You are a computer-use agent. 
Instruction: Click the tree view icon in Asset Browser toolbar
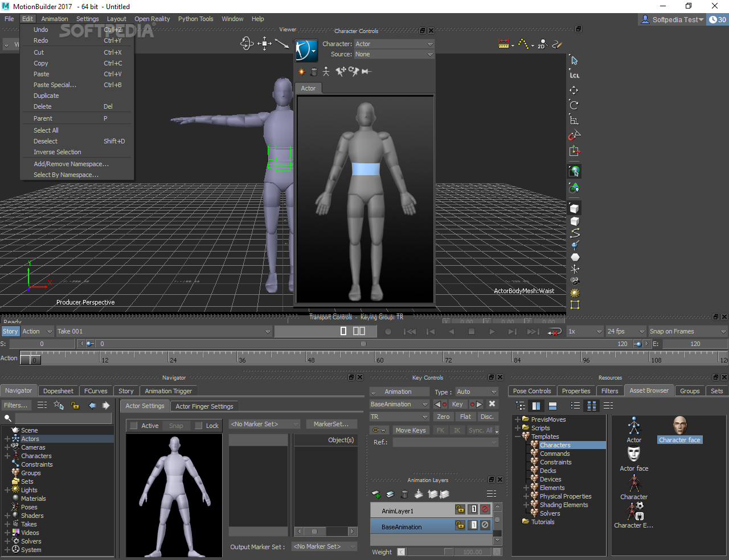[521, 406]
